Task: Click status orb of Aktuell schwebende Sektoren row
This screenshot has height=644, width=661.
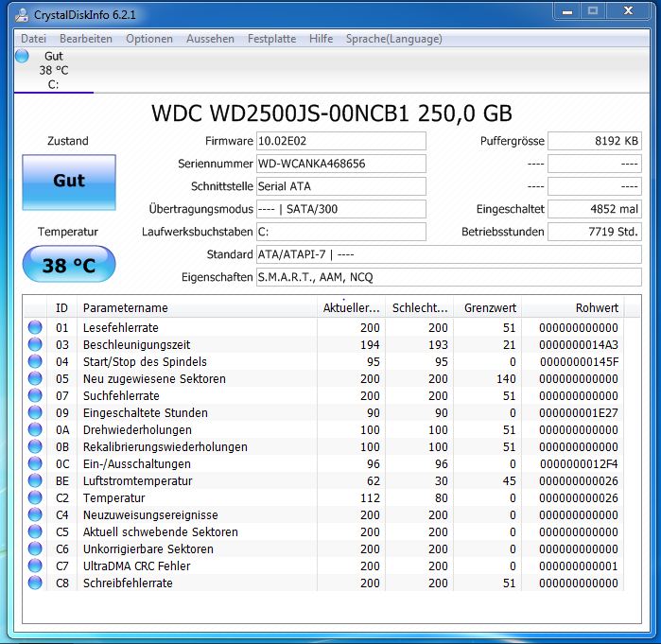Action: pyautogui.click(x=35, y=531)
